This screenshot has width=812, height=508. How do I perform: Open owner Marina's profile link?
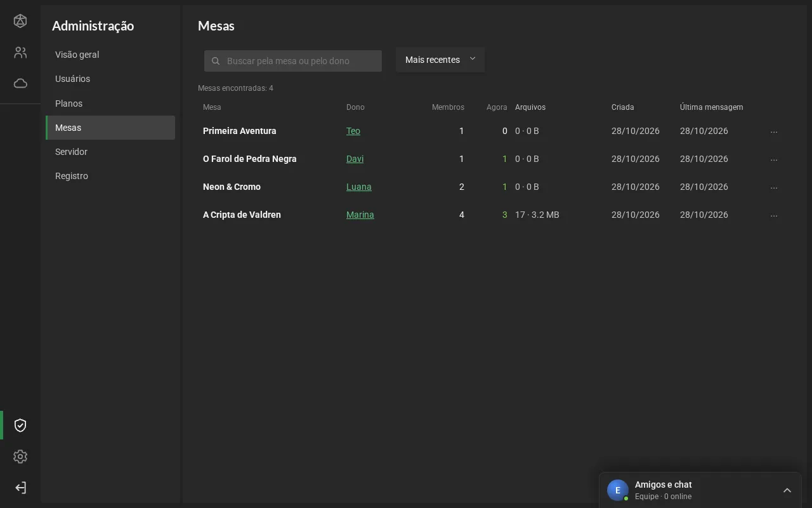[360, 215]
